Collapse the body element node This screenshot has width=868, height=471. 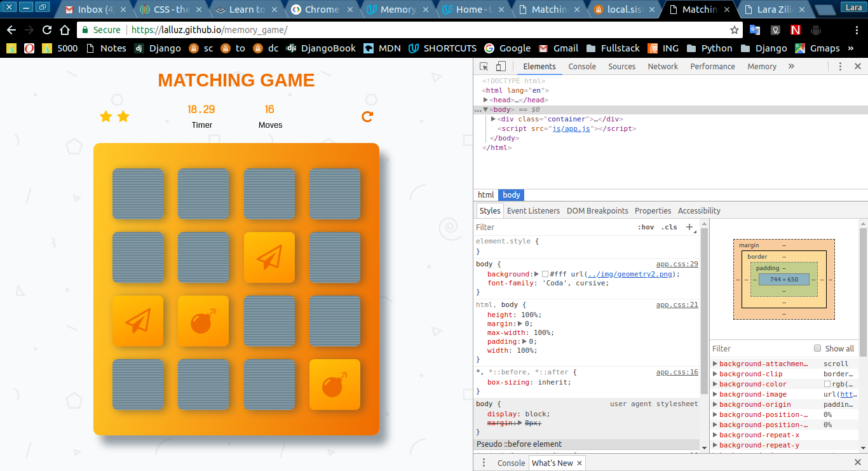(486, 109)
